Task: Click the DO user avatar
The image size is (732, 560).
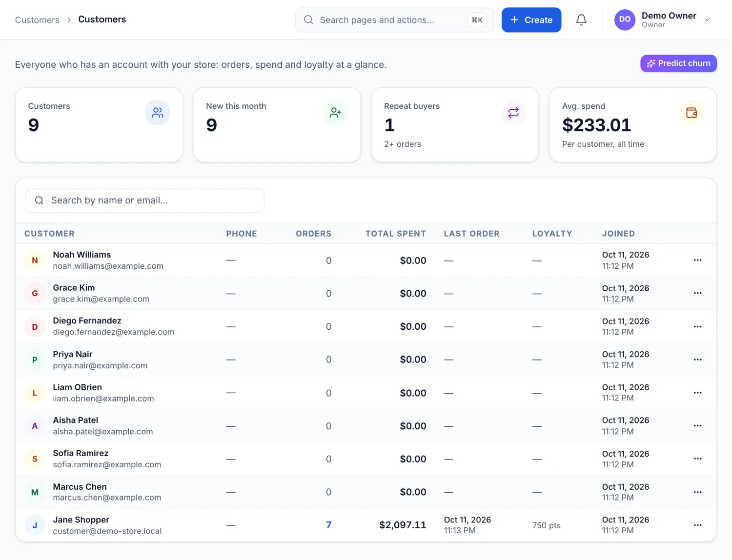Action: coord(625,20)
